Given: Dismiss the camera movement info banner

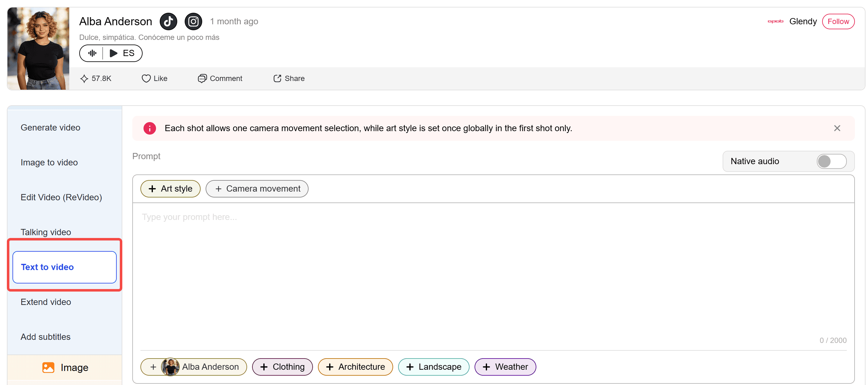Looking at the screenshot, I should tap(837, 128).
